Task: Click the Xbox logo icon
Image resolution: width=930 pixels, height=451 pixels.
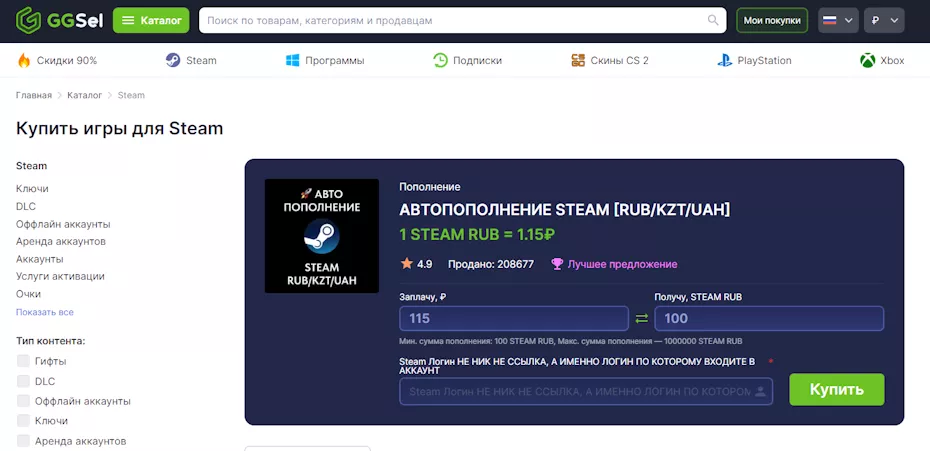Action: [x=867, y=60]
